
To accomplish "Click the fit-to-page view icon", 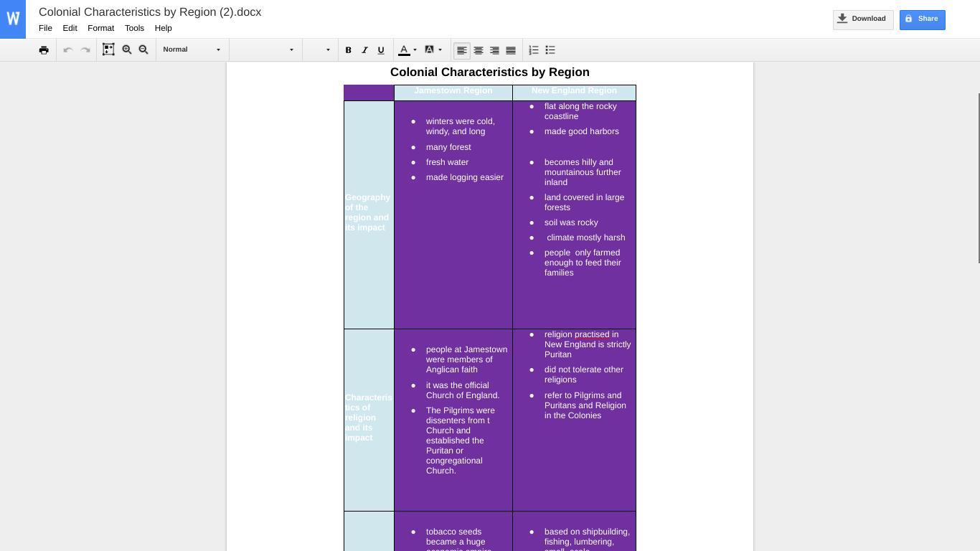I will click(x=108, y=50).
